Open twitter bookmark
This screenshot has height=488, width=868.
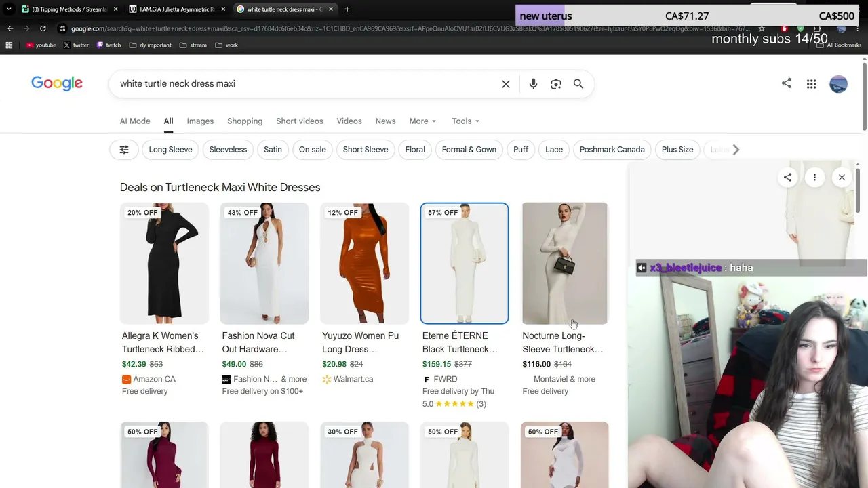[x=76, y=45]
